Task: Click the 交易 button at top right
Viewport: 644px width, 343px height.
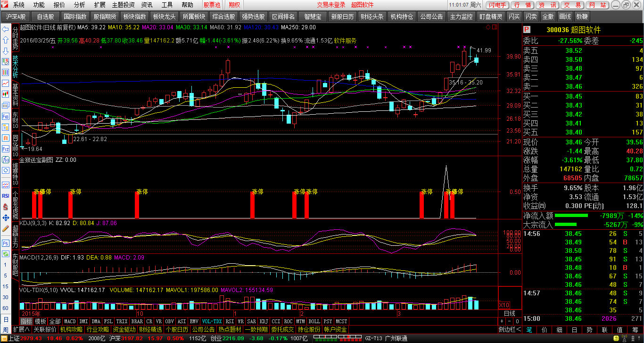Action: pos(572,5)
